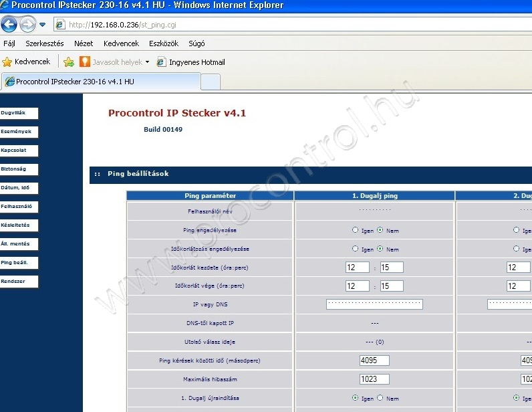532x412 pixels.
Task: Click the Build 00149 text
Action: (x=163, y=129)
